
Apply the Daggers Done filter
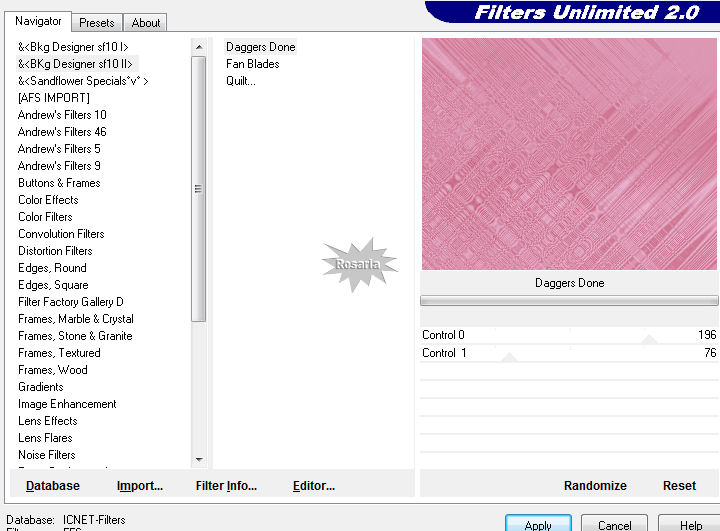coord(538,524)
